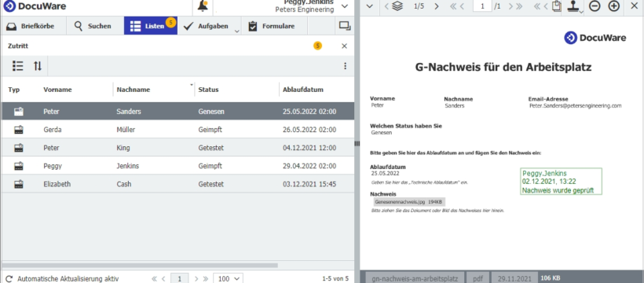644x283 pixels.
Task: Click the document stack icon in viewer
Action: [397, 6]
